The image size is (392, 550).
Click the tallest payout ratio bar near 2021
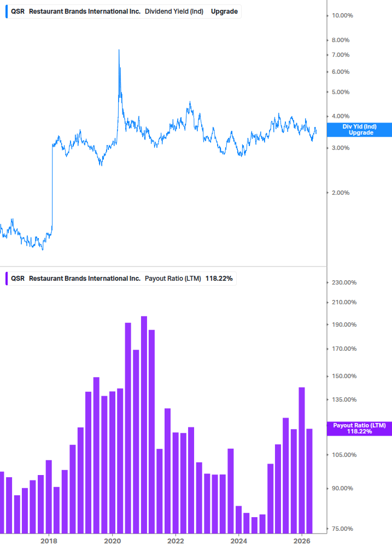144,425
